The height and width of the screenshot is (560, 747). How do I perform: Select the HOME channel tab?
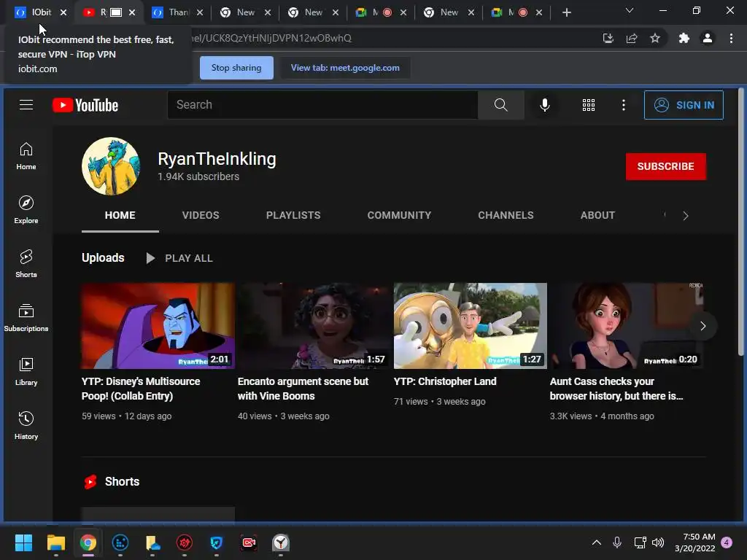coord(120,215)
